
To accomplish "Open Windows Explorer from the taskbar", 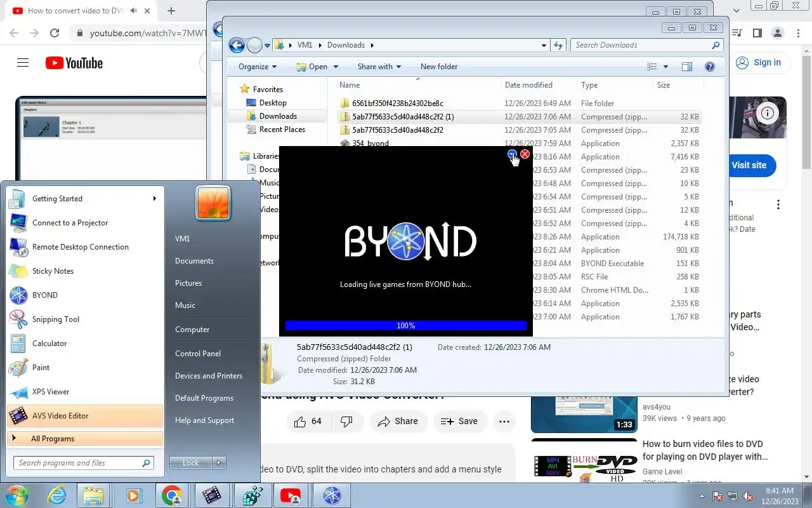I will (93, 495).
